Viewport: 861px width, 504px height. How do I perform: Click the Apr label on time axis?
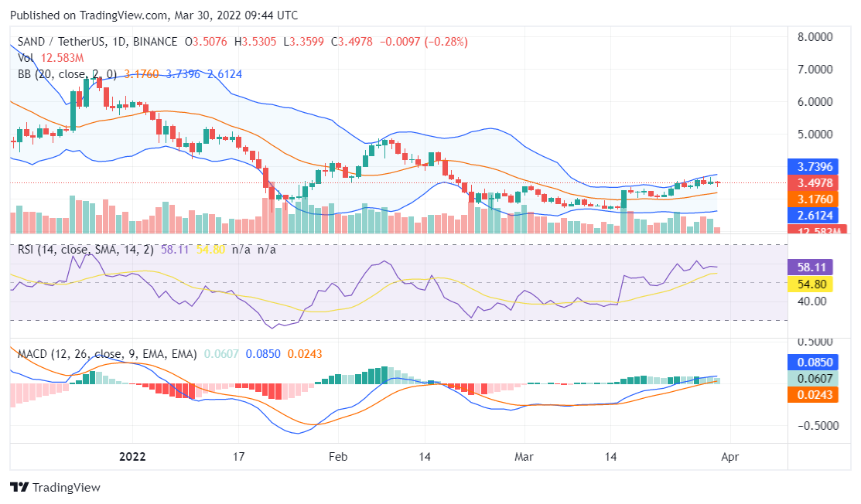click(x=729, y=456)
